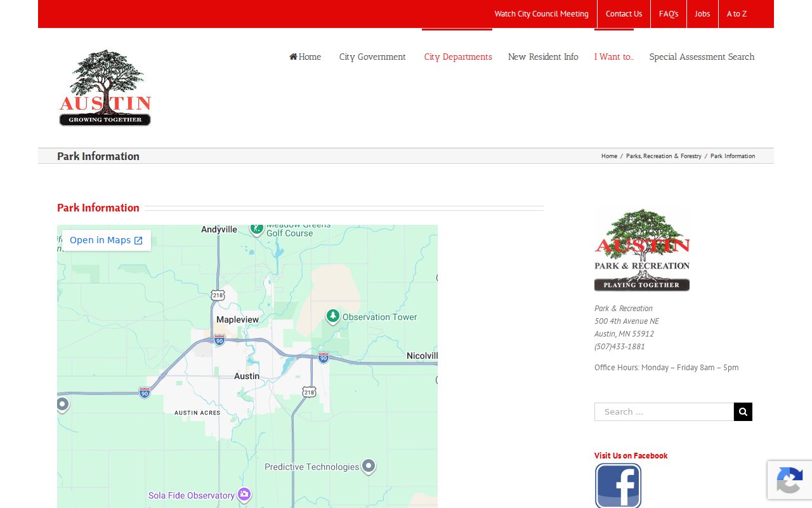Open the Jobs link
This screenshot has height=508, width=812.
pyautogui.click(x=702, y=13)
